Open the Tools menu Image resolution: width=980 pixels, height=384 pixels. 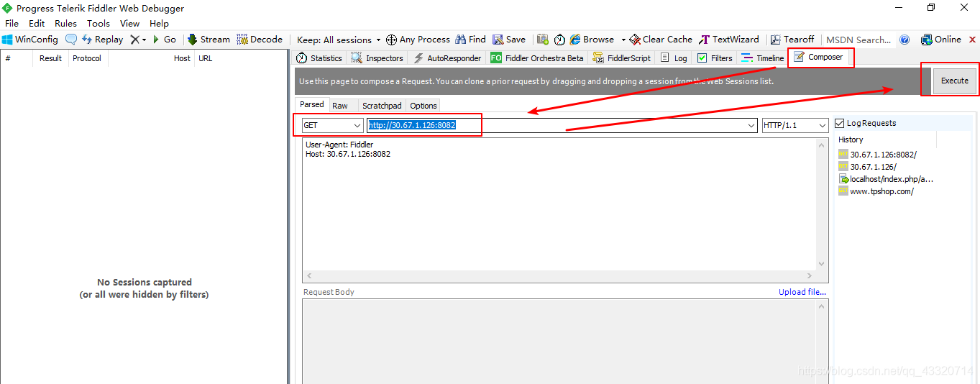tap(99, 24)
